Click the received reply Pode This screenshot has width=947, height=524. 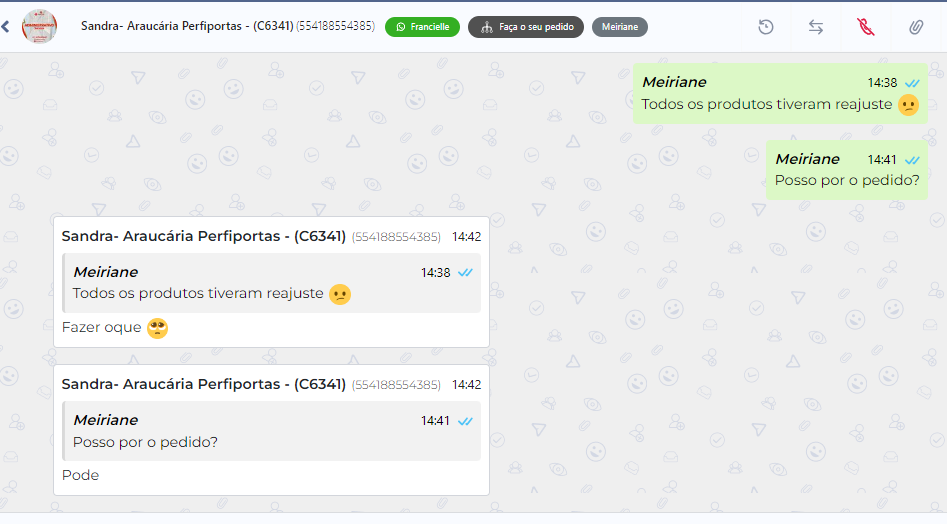pyautogui.click(x=80, y=475)
